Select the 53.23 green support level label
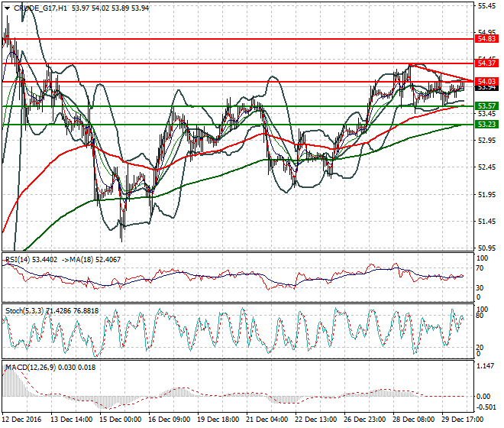504x428 pixels. (486, 125)
